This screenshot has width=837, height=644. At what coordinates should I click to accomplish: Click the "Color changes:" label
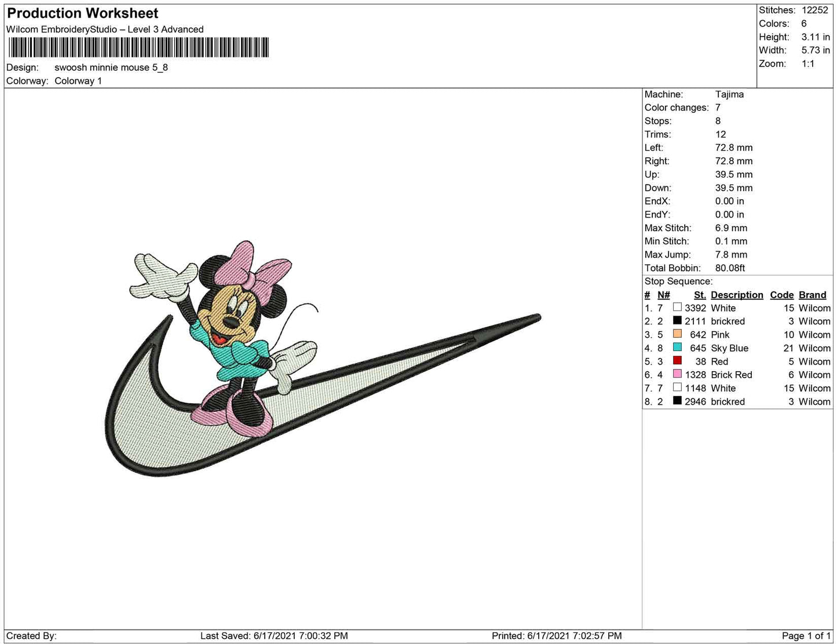[x=677, y=107]
